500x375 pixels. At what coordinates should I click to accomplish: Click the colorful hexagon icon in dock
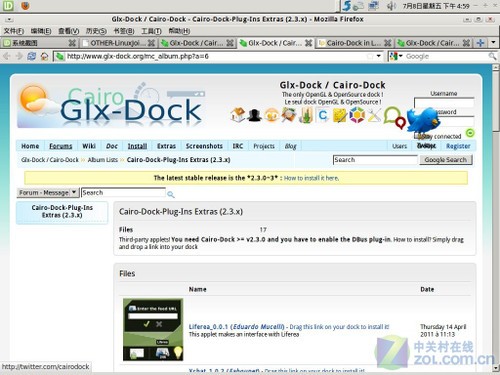click(357, 115)
